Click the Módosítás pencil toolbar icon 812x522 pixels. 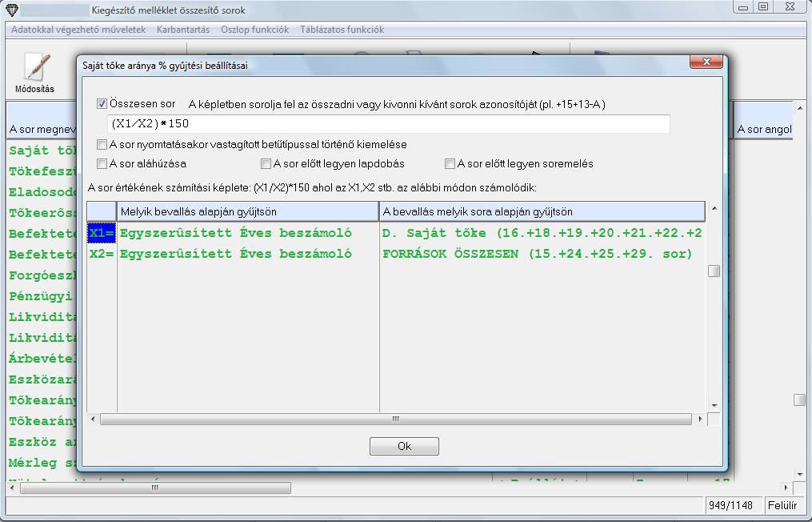click(34, 70)
